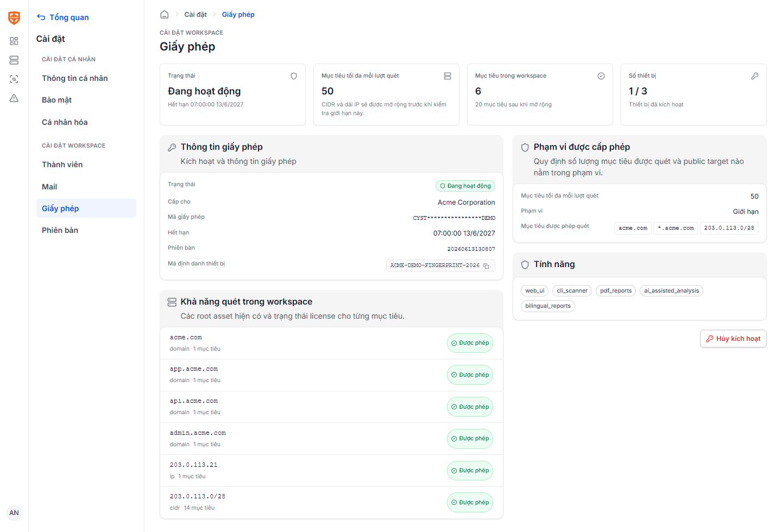This screenshot has height=532, width=782.
Task: Open Phiên bản settings page
Action: tap(86, 230)
